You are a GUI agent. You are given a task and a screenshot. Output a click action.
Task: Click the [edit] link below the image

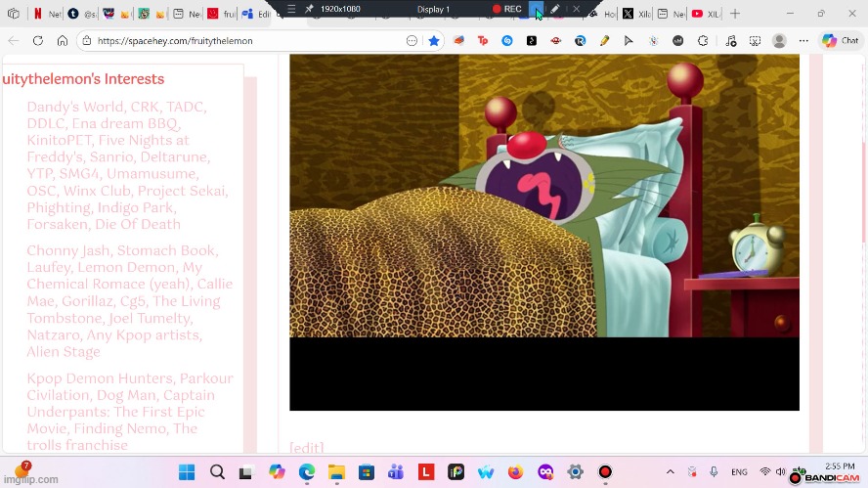point(306,447)
